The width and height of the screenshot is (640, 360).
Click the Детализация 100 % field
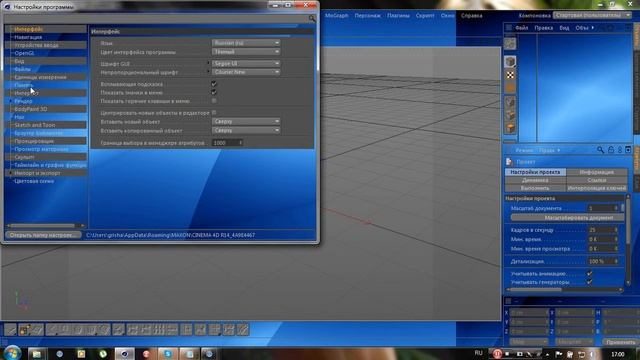coord(603,261)
